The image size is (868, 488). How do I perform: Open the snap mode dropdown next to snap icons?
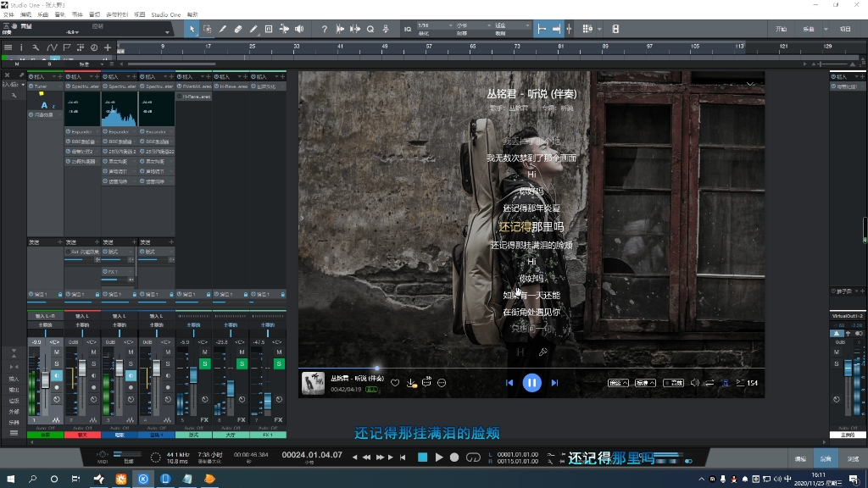[598, 28]
